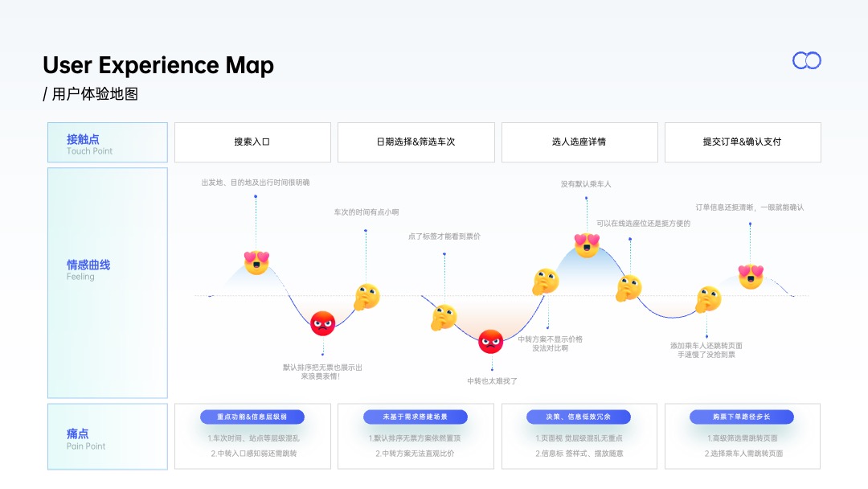Screen dimensions: 868x489
Task: Click heart-eyes emoji under 订单信息还挺清晰
Action: click(751, 277)
